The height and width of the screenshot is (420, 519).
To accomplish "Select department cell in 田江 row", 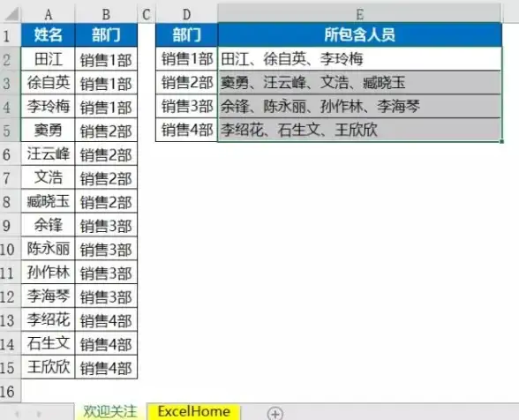I will (x=106, y=59).
